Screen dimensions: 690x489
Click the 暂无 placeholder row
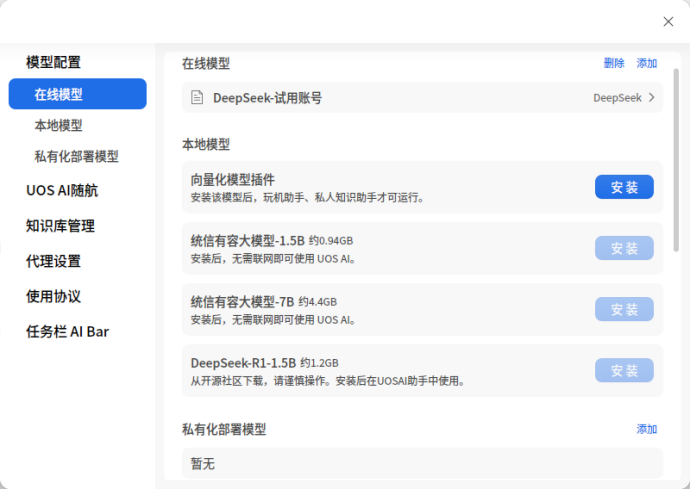[x=422, y=463]
